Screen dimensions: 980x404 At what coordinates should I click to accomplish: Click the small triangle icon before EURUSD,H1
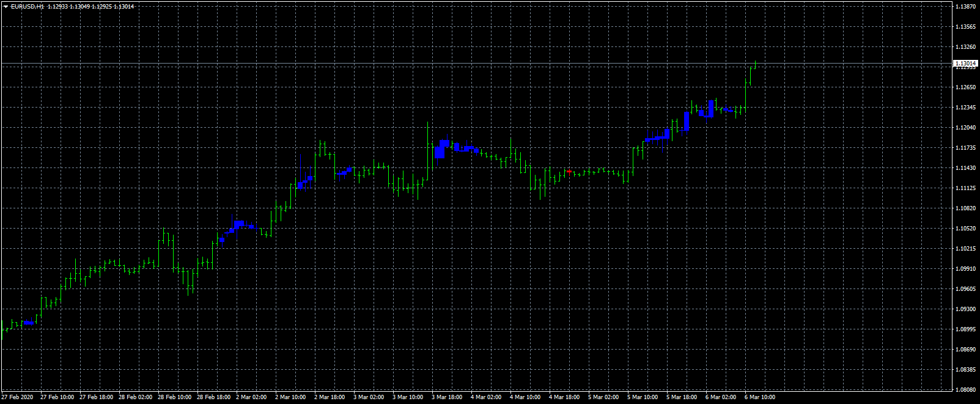[x=6, y=6]
